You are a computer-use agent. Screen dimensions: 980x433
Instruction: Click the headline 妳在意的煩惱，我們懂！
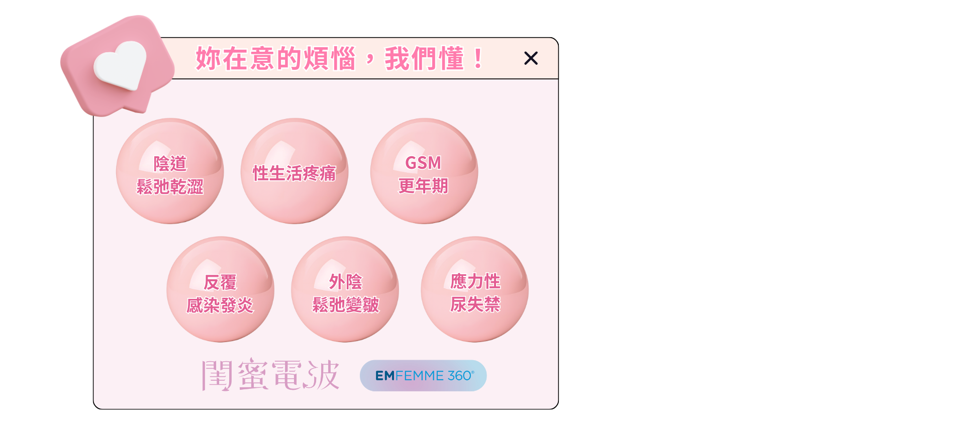pos(340,58)
